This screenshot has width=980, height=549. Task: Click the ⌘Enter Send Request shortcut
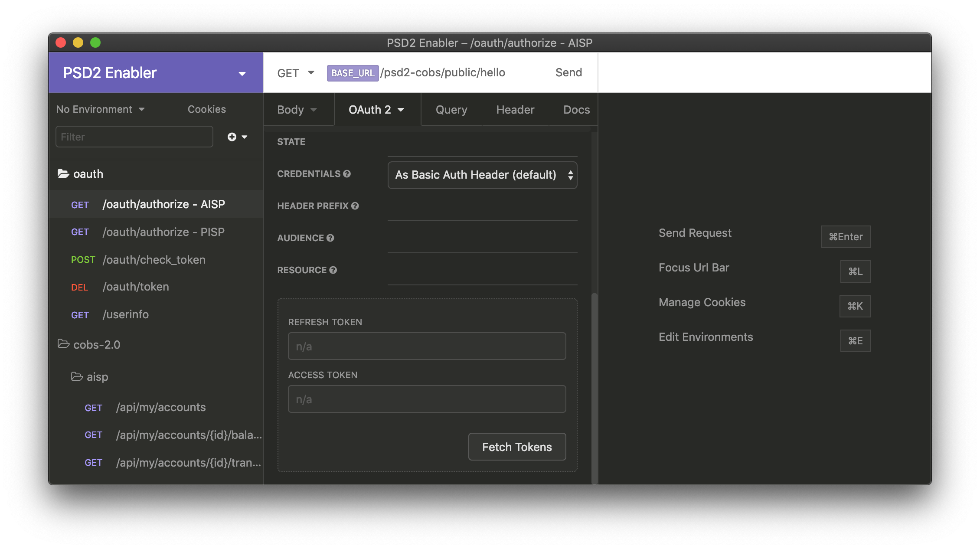point(846,237)
